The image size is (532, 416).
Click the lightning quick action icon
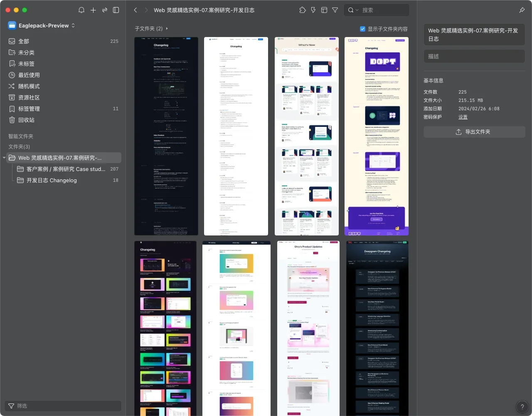[x=313, y=10]
